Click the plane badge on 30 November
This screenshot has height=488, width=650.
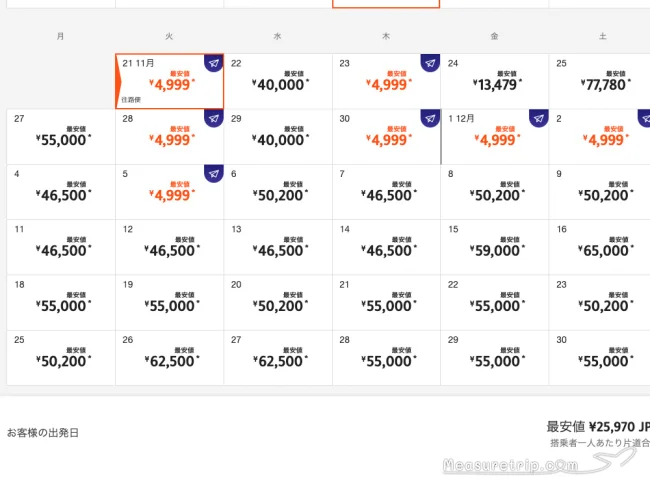click(430, 119)
